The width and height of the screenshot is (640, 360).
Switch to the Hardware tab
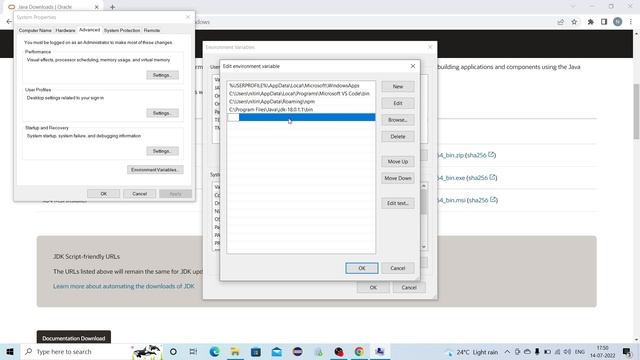point(65,31)
